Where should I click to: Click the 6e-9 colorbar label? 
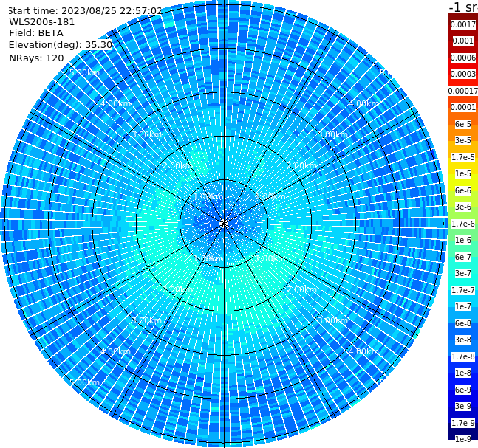(463, 390)
